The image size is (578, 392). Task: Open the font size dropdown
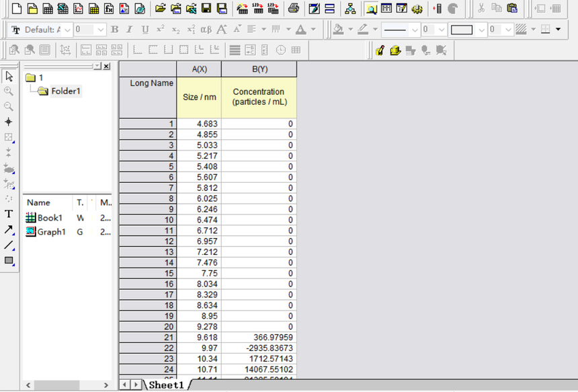coord(101,30)
